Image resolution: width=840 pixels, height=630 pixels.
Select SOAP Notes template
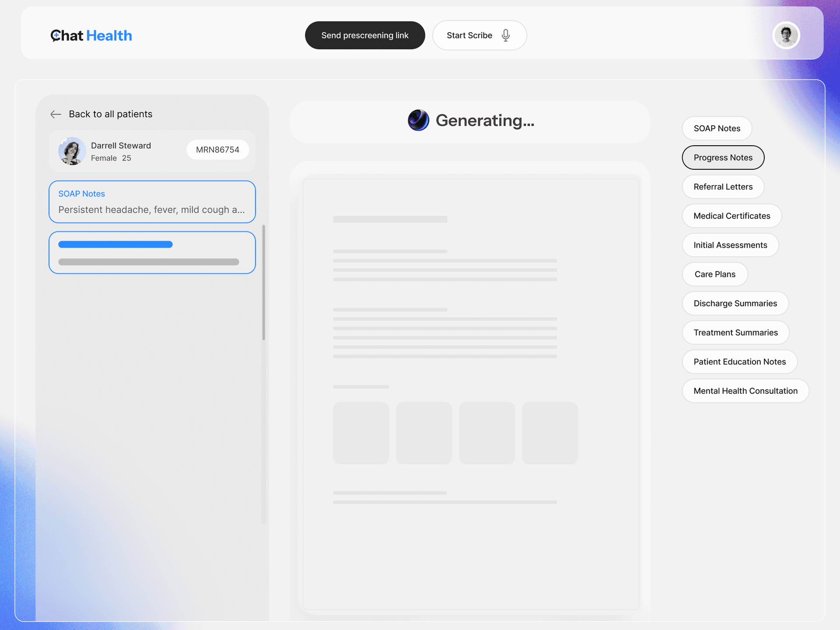(x=717, y=129)
